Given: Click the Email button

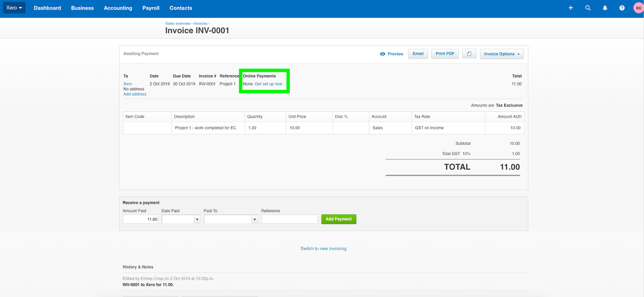Looking at the screenshot, I should (418, 54).
